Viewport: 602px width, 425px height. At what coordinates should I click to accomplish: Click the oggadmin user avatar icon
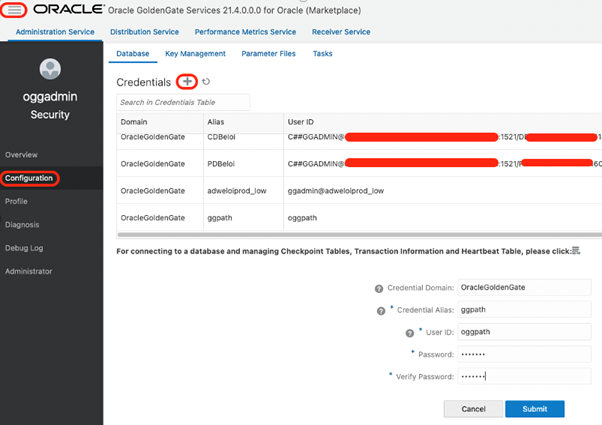(51, 70)
